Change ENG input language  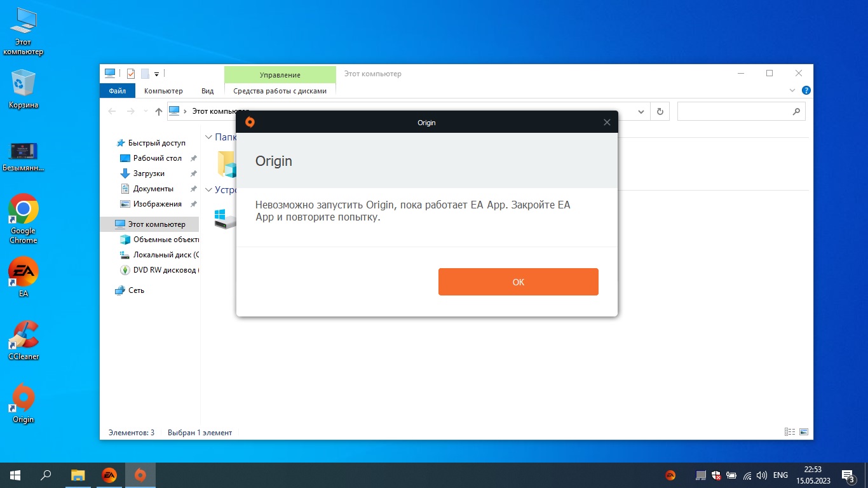[781, 475]
